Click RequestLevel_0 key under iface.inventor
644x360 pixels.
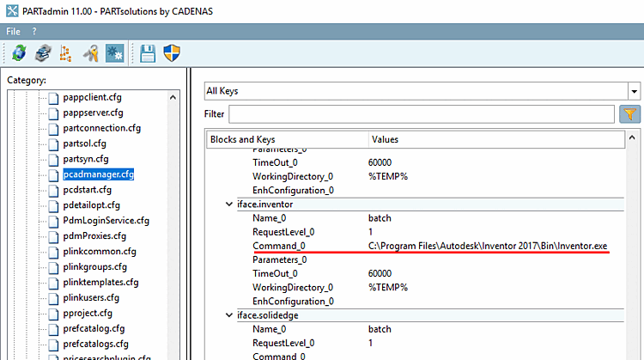pos(283,232)
